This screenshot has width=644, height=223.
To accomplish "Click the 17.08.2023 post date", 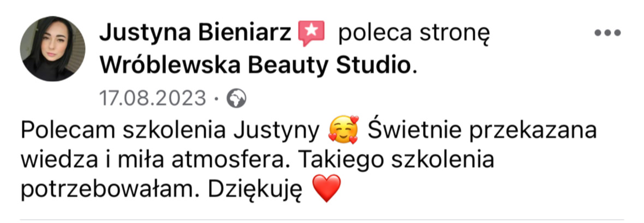I will point(153,99).
